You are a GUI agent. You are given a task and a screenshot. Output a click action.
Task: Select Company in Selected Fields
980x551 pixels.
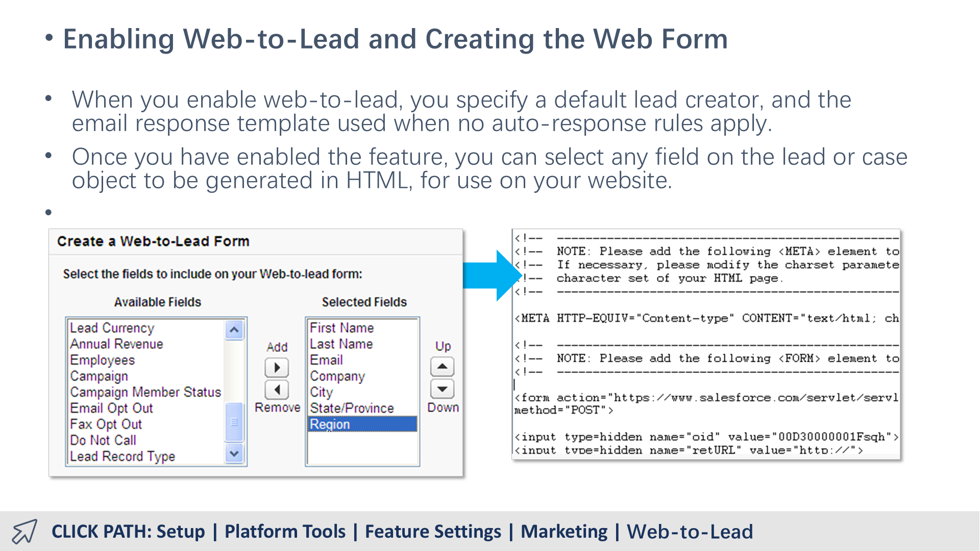[x=337, y=377]
